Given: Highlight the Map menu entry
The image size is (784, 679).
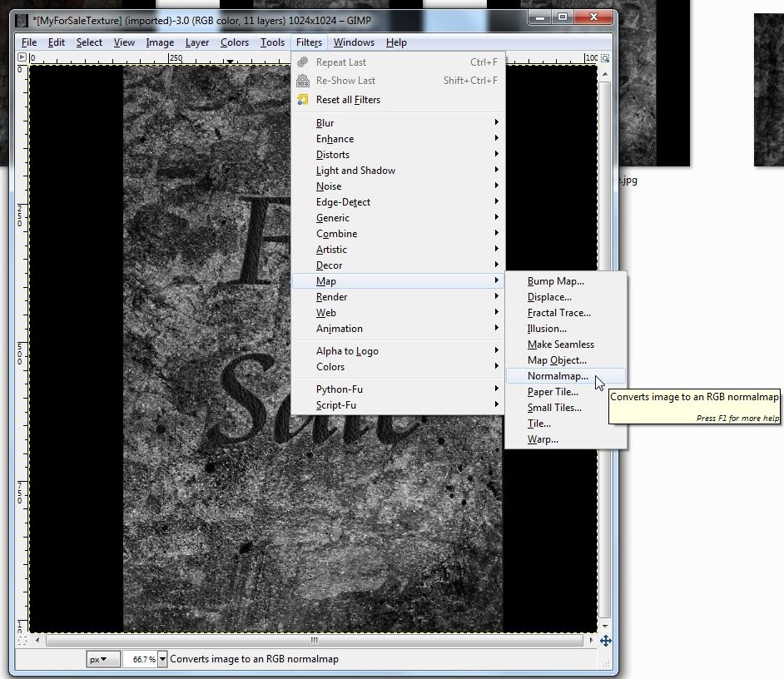Looking at the screenshot, I should click(398, 281).
